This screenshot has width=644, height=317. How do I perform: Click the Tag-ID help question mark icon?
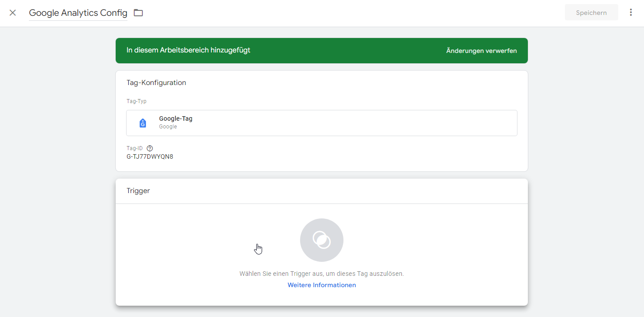pos(150,148)
